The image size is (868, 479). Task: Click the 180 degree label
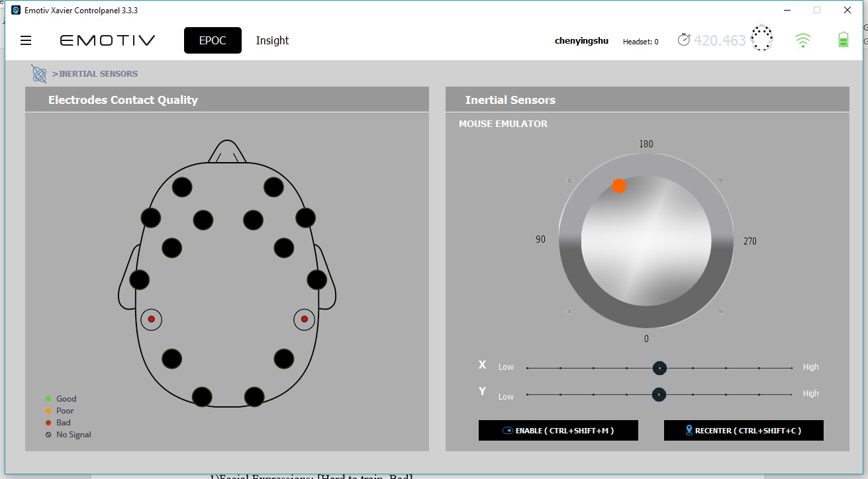click(x=646, y=144)
